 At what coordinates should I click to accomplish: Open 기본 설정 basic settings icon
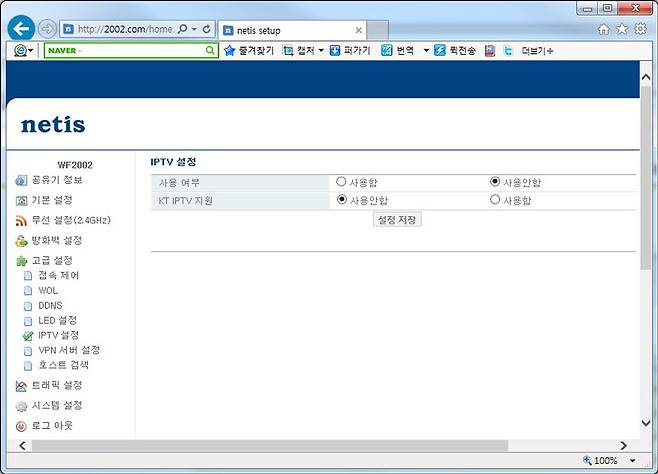[21, 201]
